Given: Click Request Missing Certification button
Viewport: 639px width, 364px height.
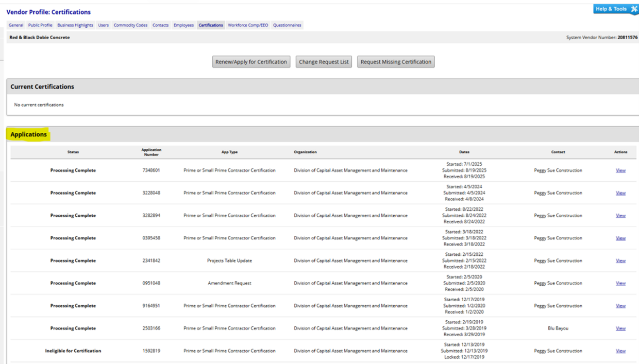Looking at the screenshot, I should (x=396, y=62).
